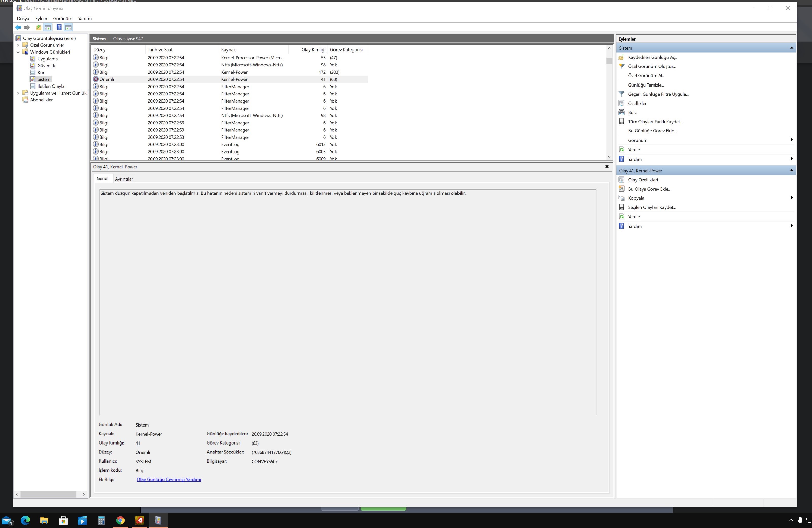Open Chrome from the taskbar
Image resolution: width=812 pixels, height=528 pixels.
click(x=120, y=520)
